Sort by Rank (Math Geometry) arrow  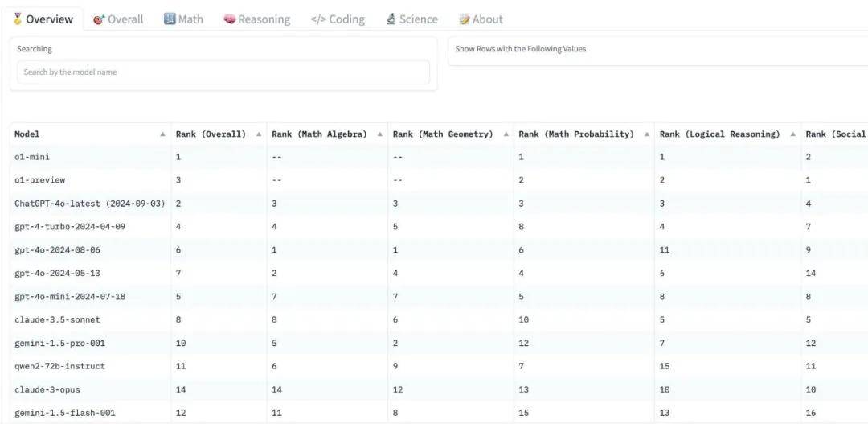coord(506,134)
